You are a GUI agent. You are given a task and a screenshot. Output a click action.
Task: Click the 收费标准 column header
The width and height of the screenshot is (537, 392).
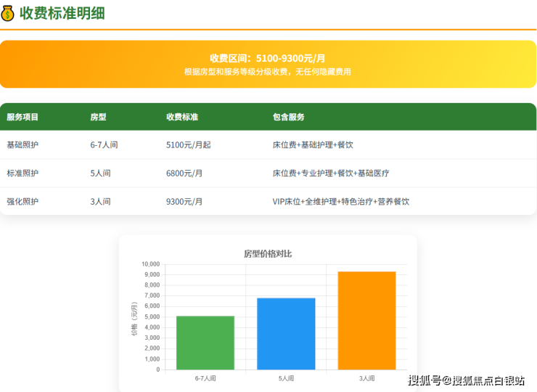click(x=182, y=117)
